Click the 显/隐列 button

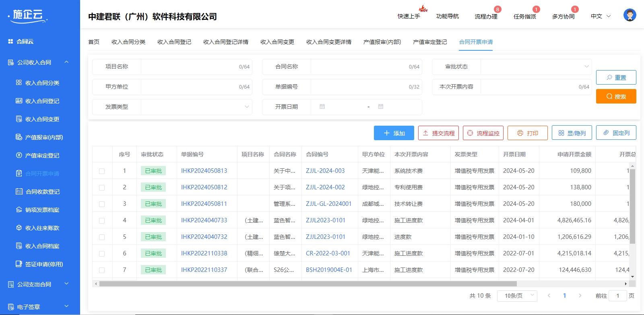pos(572,133)
